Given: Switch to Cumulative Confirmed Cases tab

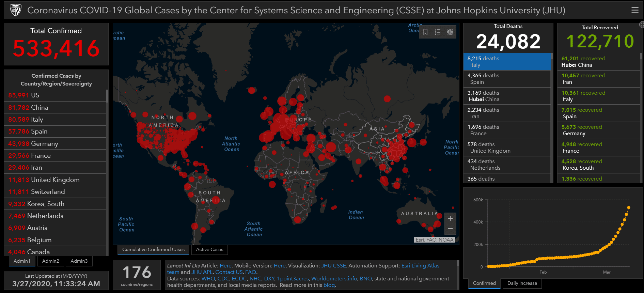Looking at the screenshot, I should click(x=154, y=250).
